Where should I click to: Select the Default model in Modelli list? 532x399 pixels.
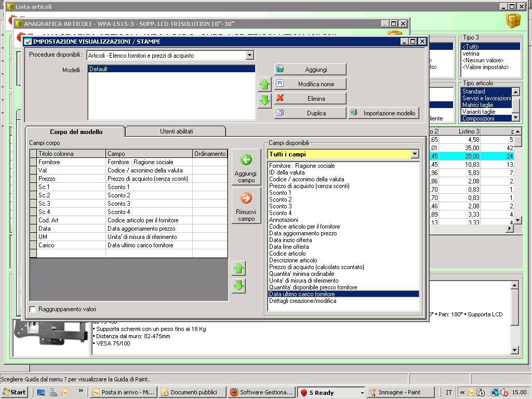99,69
